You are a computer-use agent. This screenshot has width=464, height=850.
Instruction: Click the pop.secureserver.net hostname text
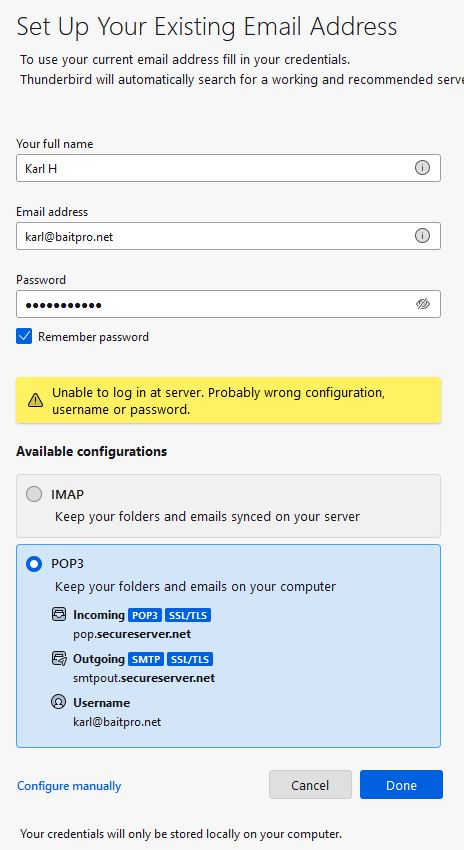tap(132, 634)
